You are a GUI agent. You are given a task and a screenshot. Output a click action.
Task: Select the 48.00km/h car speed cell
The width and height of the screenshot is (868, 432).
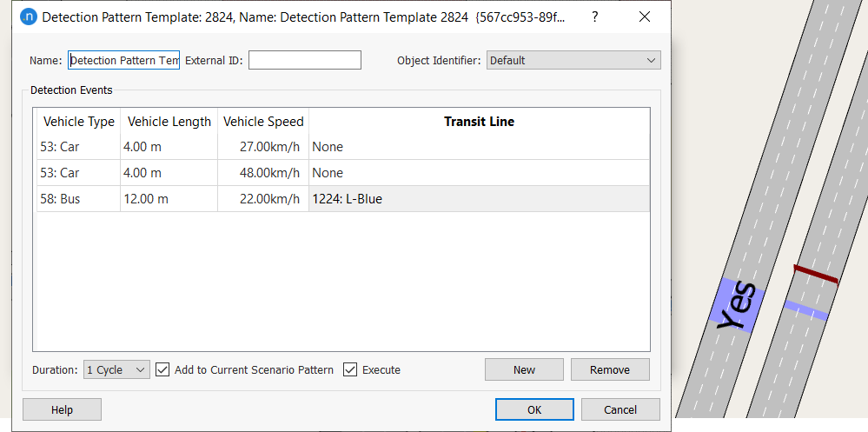[x=263, y=173]
